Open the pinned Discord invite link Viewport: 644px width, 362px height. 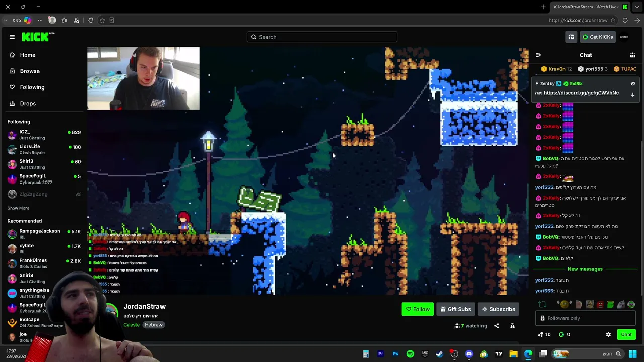(x=581, y=93)
